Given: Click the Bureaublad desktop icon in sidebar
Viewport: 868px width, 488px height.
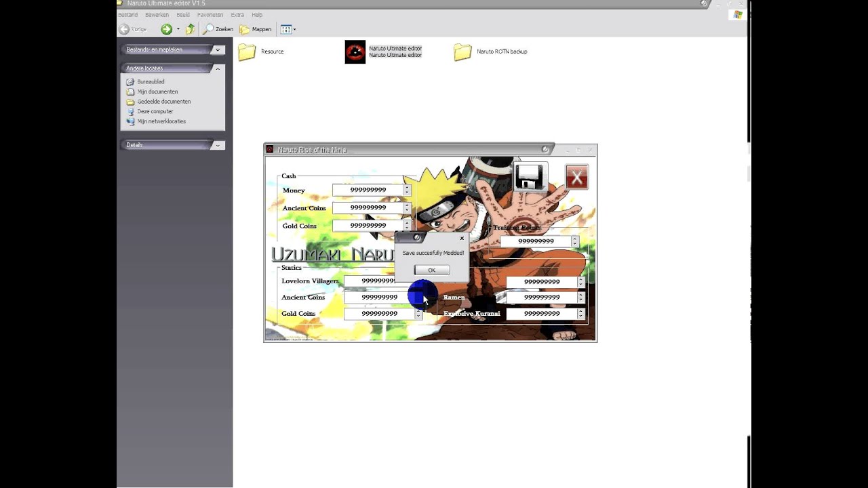Looking at the screenshot, I should pyautogui.click(x=131, y=81).
